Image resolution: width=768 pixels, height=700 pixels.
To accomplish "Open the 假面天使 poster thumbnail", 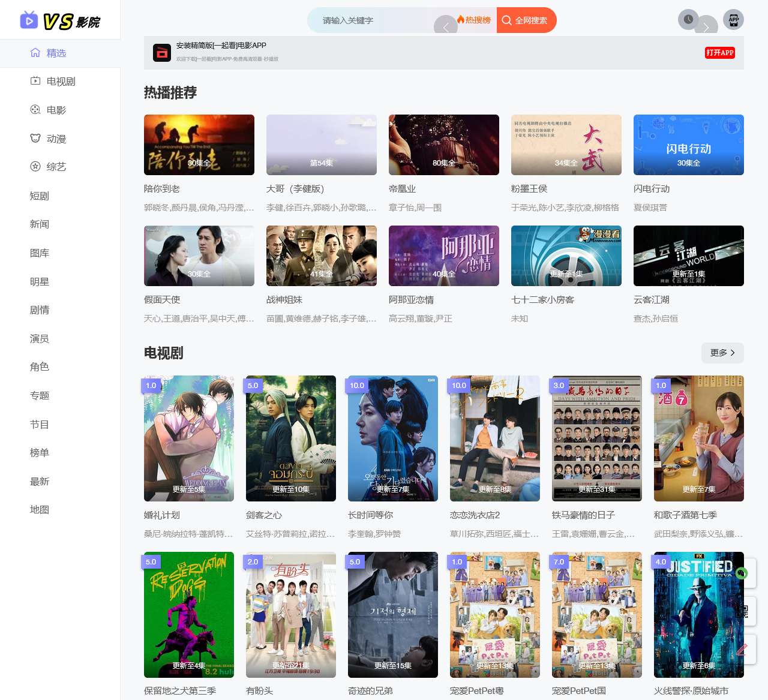I will coord(199,256).
